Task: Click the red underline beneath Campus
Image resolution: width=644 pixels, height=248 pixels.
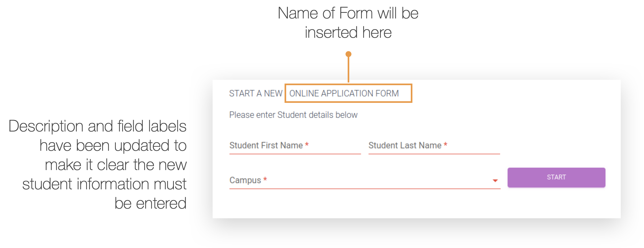Action: [364, 189]
